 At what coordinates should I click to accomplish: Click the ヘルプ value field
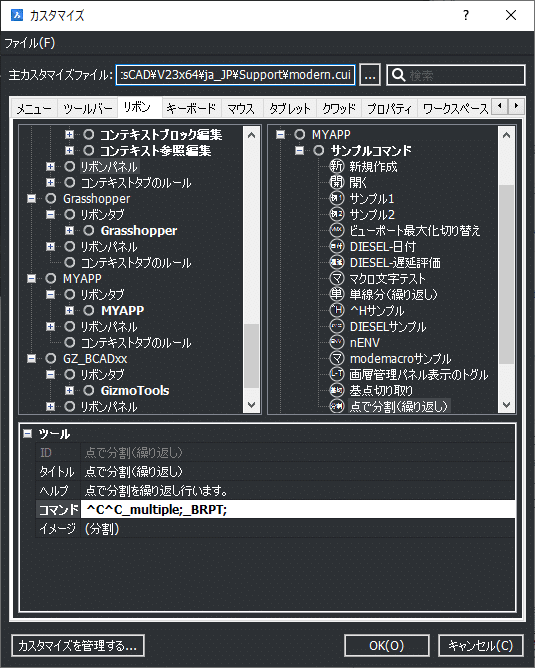298,490
